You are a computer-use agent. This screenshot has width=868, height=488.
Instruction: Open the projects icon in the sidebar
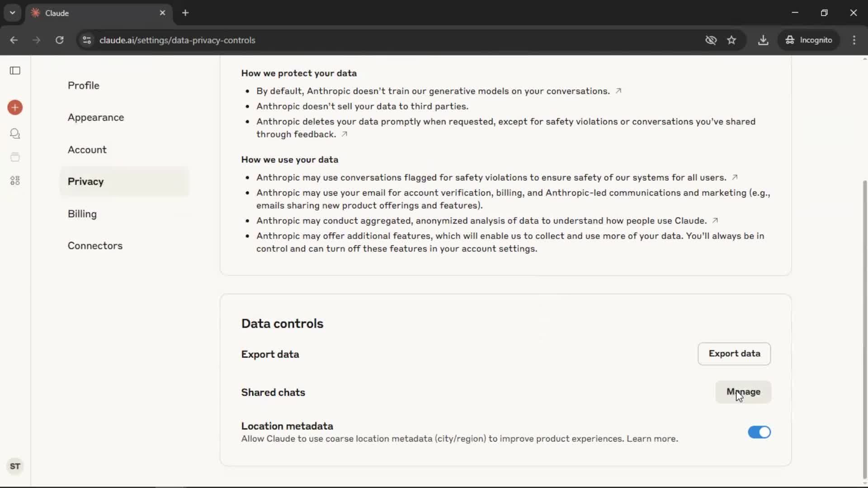tap(15, 157)
